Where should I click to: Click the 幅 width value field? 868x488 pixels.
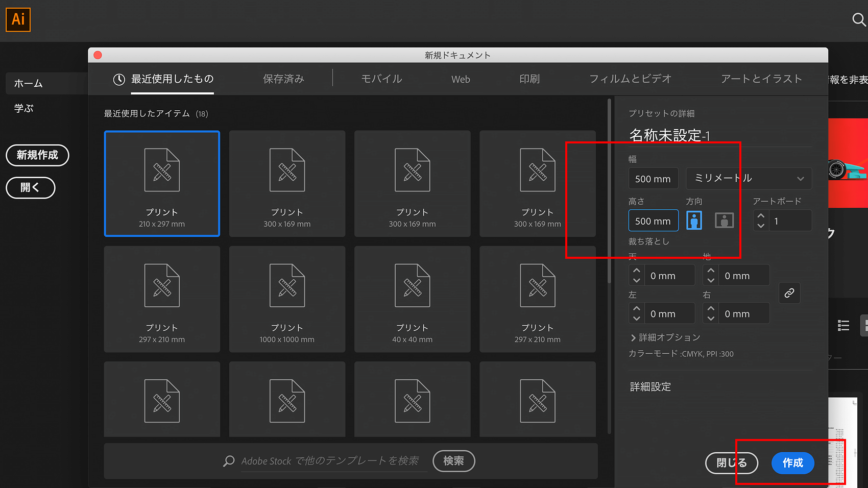[653, 178]
